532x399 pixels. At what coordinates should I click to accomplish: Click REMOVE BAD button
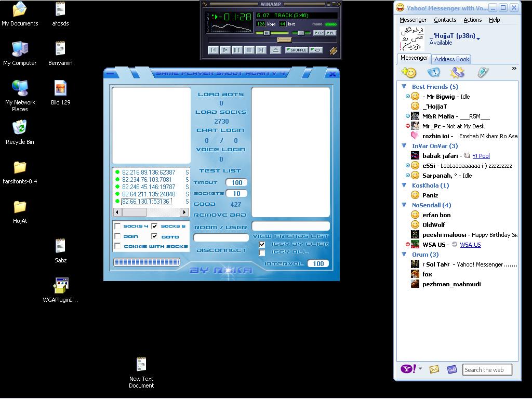220,215
